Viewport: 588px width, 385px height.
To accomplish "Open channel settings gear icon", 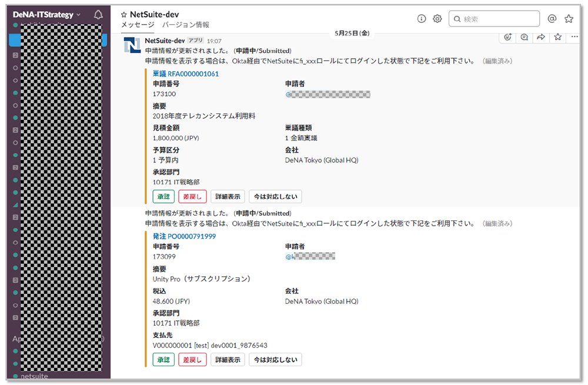I will [x=437, y=18].
